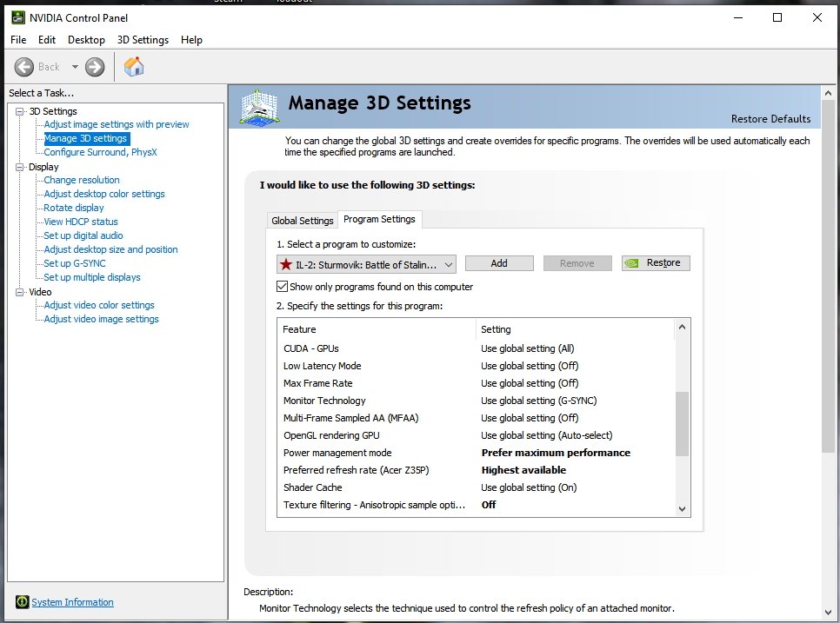Click Restore Defaults link
This screenshot has height=623, width=840.
(770, 119)
